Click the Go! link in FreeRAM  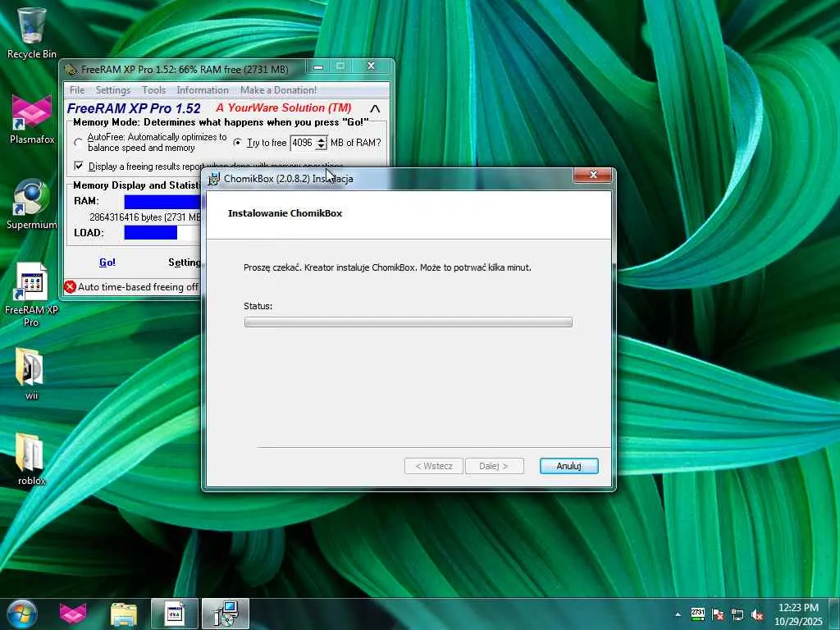(x=107, y=262)
